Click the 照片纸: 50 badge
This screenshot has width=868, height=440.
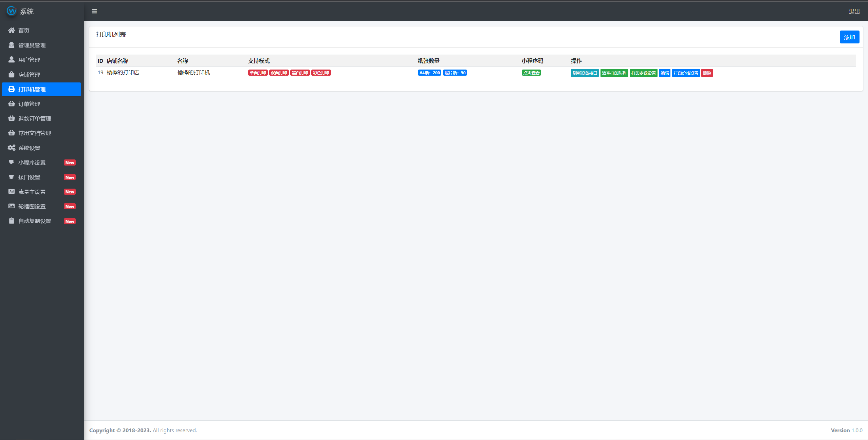tap(455, 73)
